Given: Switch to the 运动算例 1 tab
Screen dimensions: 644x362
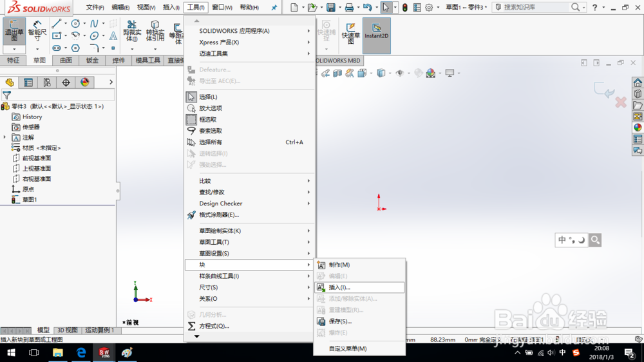Looking at the screenshot, I should pos(100,330).
